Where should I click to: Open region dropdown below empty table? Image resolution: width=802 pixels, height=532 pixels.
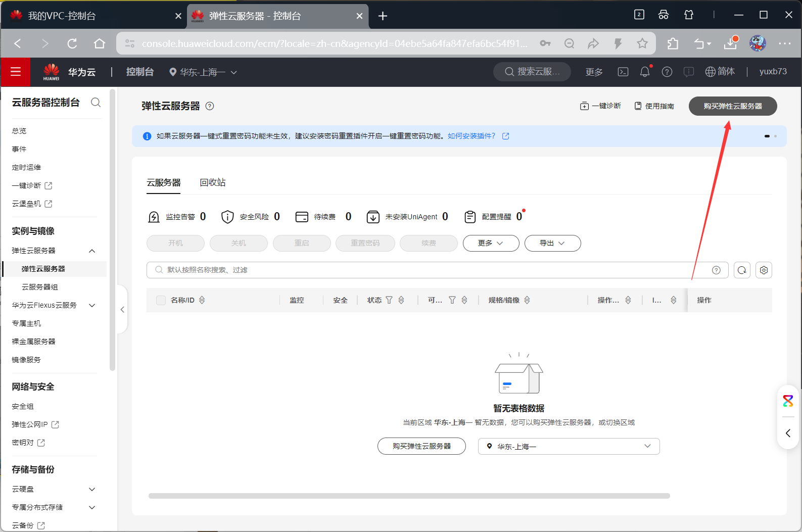pyautogui.click(x=569, y=446)
